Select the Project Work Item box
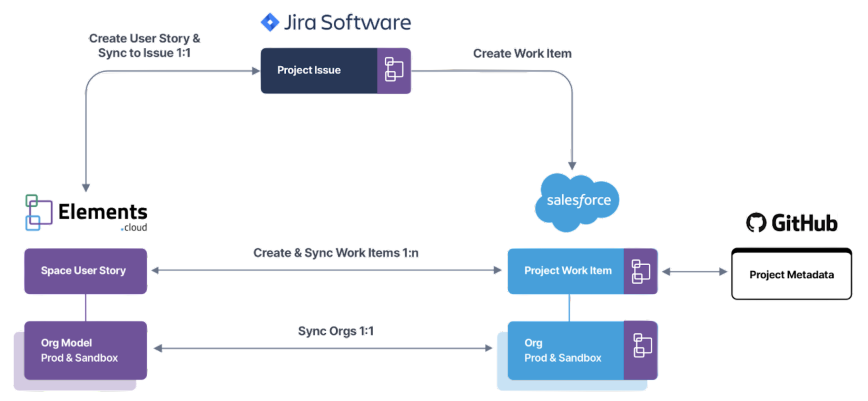The image size is (868, 401). click(x=583, y=271)
